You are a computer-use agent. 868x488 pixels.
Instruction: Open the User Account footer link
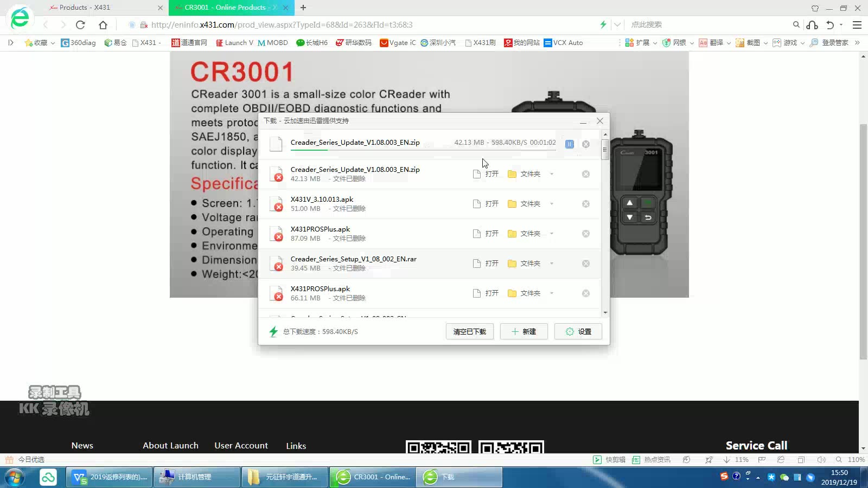click(241, 445)
